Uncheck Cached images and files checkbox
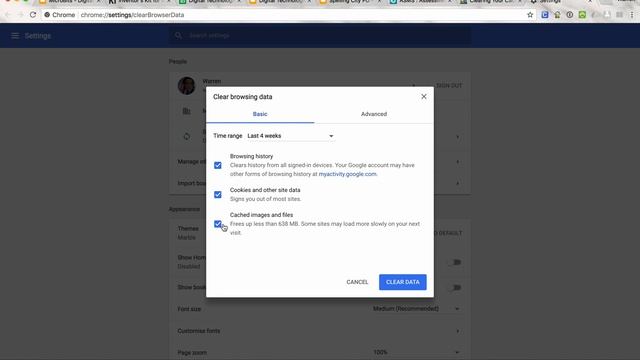The height and width of the screenshot is (360, 640). (x=218, y=224)
